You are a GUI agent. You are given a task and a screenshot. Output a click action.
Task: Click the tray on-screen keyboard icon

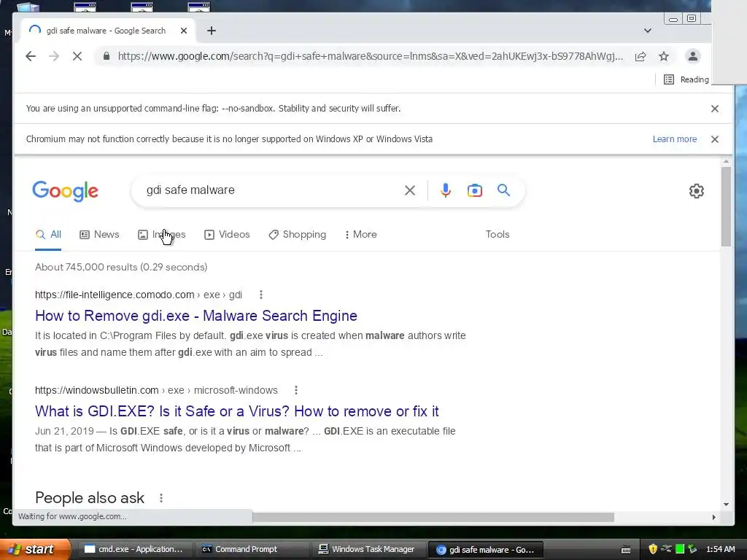point(626,550)
